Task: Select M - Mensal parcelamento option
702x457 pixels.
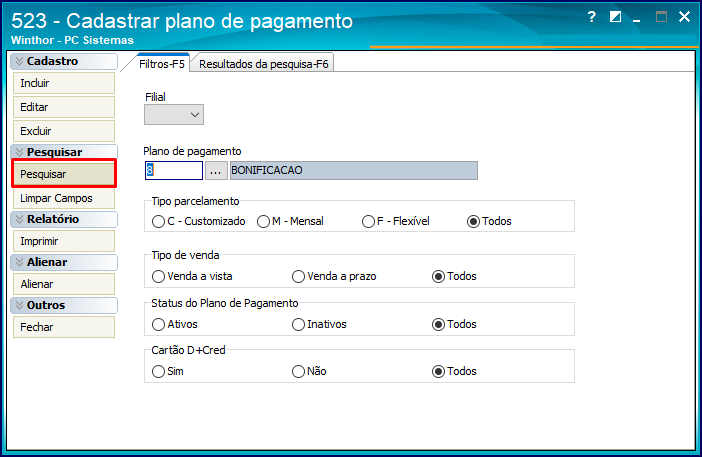Action: pos(290,222)
